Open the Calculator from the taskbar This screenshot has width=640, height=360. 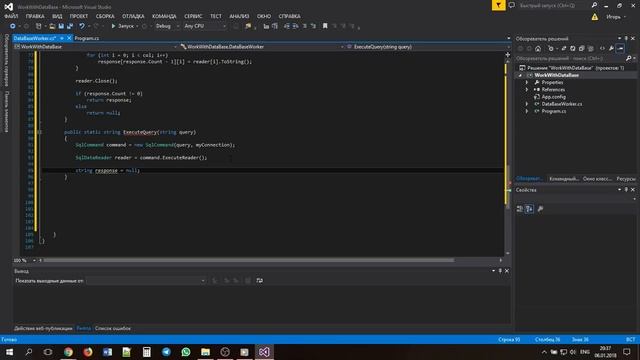coord(147,352)
